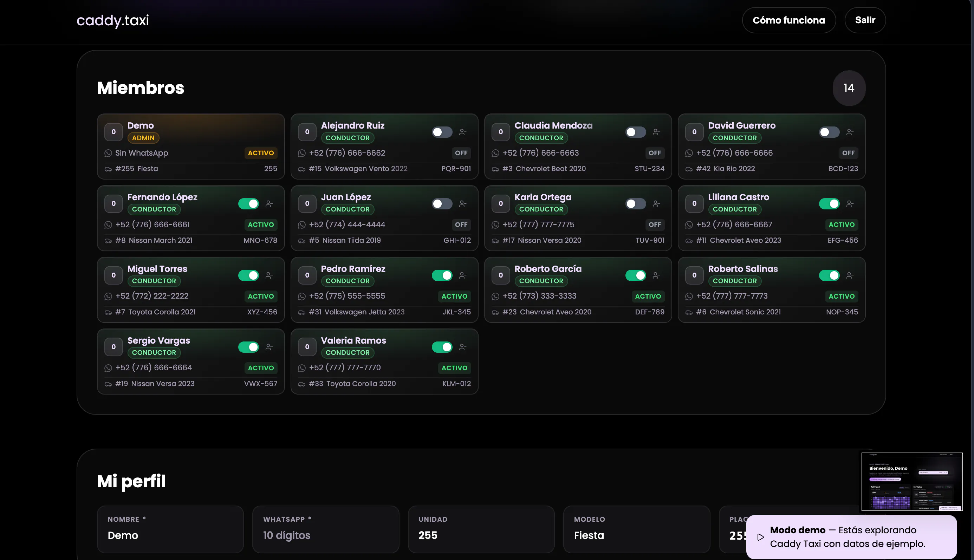Click the user icon on David Guerrero card
The height and width of the screenshot is (560, 974).
pos(850,132)
